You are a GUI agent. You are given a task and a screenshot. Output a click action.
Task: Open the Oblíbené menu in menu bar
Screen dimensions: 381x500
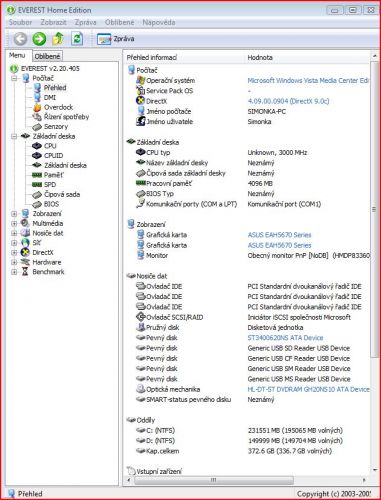[119, 22]
